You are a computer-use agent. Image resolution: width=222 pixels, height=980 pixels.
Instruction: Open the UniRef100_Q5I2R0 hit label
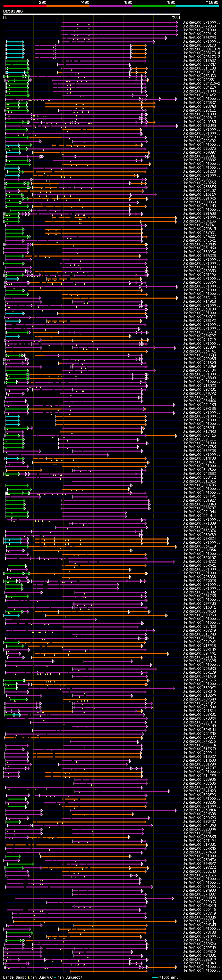[x=199, y=275]
